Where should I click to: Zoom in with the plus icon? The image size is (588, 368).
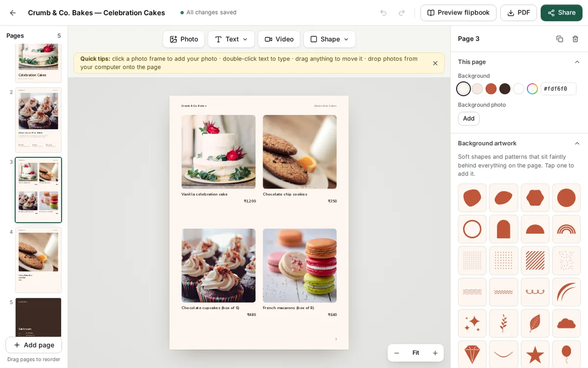tap(435, 353)
